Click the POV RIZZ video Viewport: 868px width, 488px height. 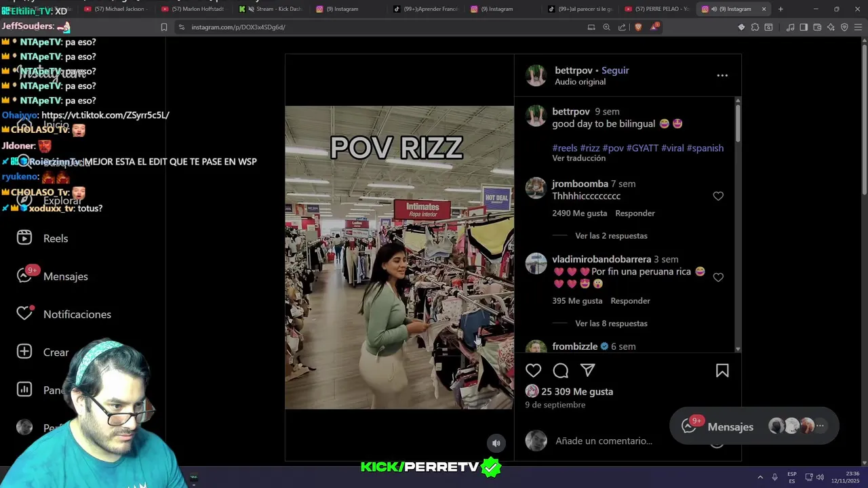[399, 258]
